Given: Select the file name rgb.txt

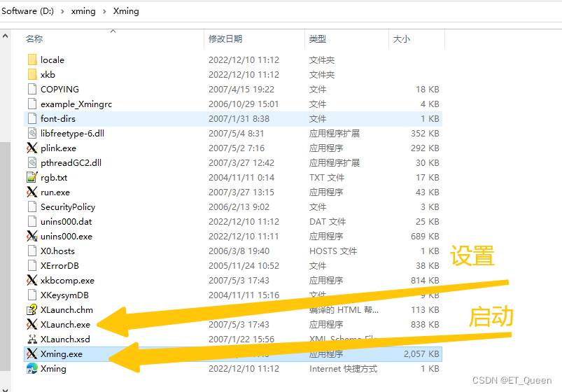Looking at the screenshot, I should click(x=54, y=178).
